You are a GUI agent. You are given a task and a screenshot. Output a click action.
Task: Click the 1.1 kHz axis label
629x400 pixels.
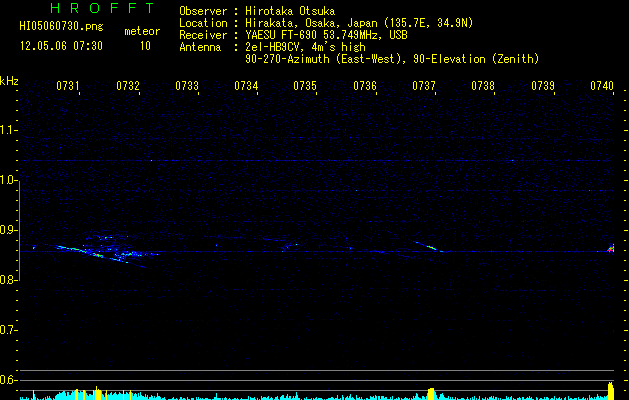(8, 130)
